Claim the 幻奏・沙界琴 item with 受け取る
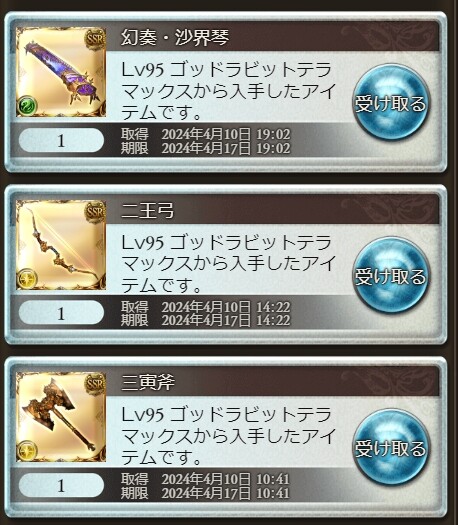Viewport: 458px width, 525px height. 390,102
